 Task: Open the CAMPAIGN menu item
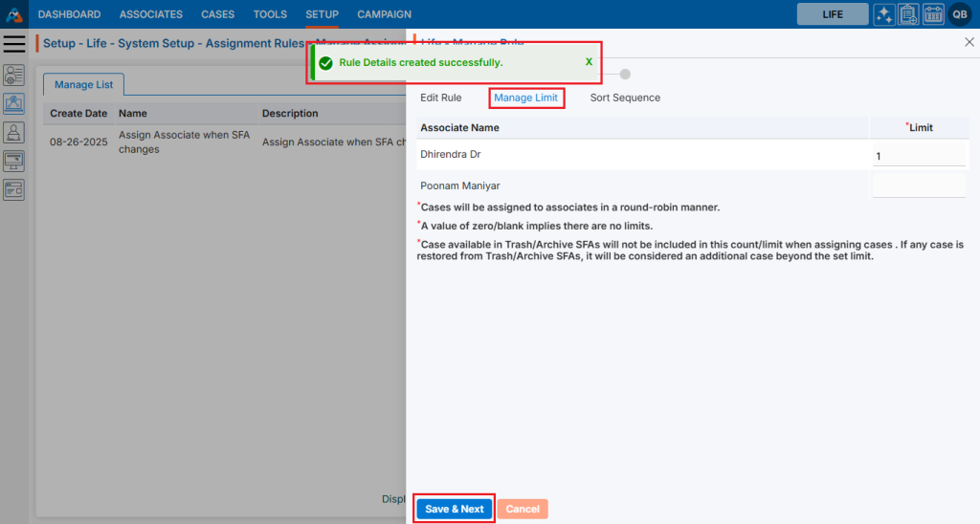[x=384, y=14]
